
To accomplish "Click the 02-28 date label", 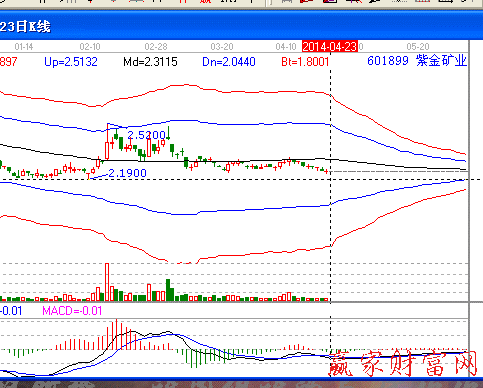I will coord(156,47).
